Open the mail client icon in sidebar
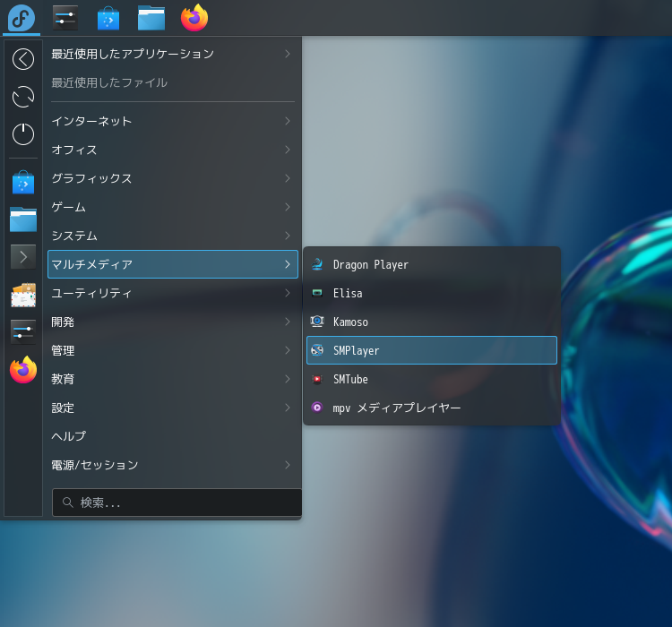This screenshot has width=672, height=627. tap(23, 295)
